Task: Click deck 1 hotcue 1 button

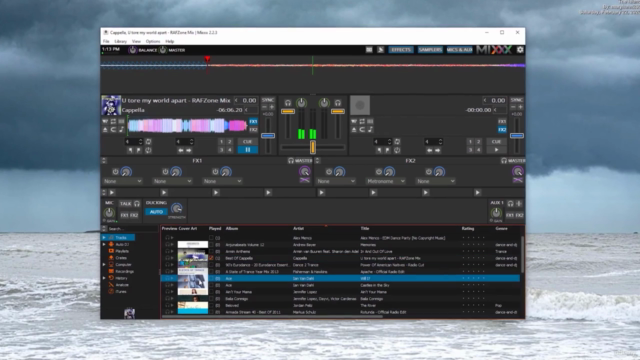Action: (x=221, y=142)
